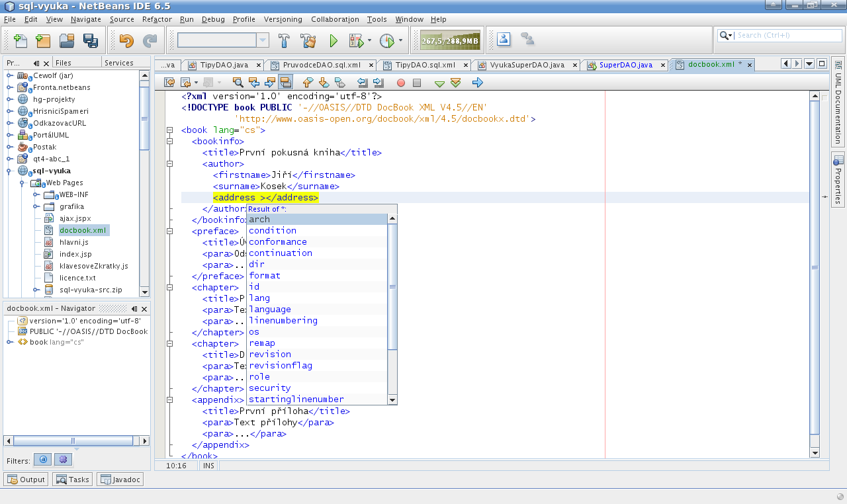This screenshot has width=847, height=504.
Task: Click the Undo arrow icon
Action: pyautogui.click(x=126, y=41)
